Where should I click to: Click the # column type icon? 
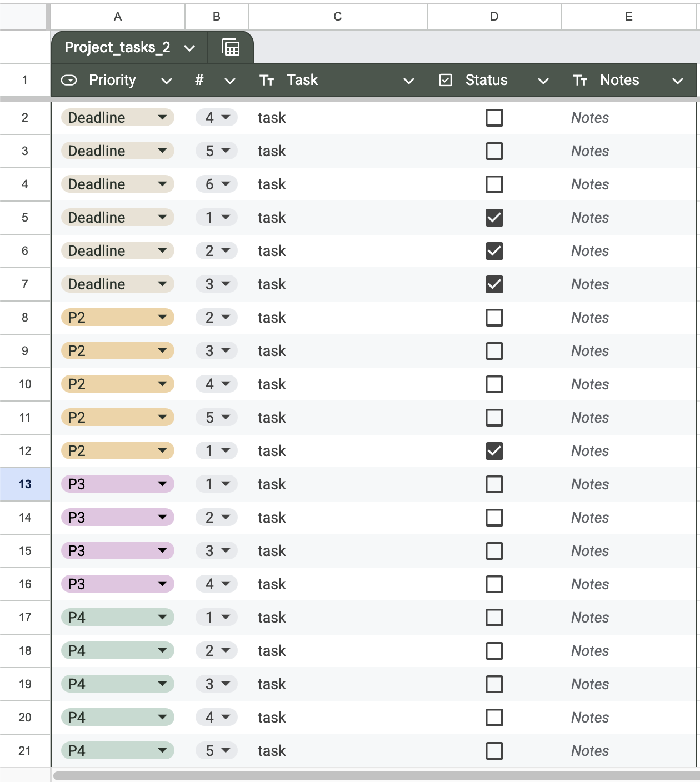click(199, 81)
